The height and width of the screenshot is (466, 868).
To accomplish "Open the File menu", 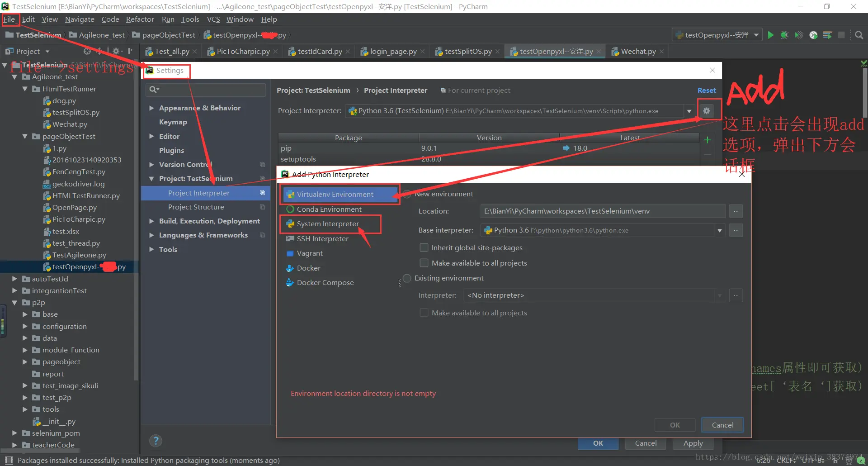I will (x=9, y=19).
